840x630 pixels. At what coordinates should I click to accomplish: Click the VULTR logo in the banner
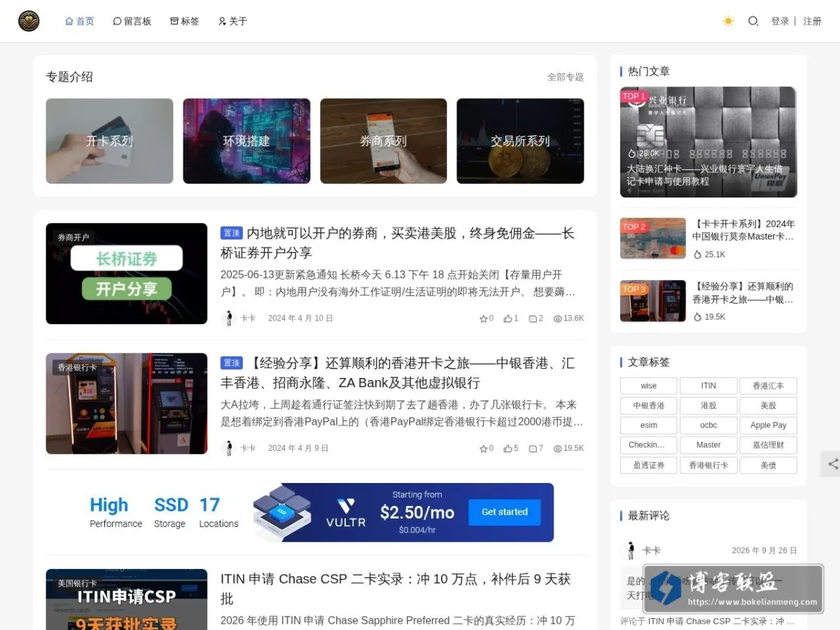[346, 512]
